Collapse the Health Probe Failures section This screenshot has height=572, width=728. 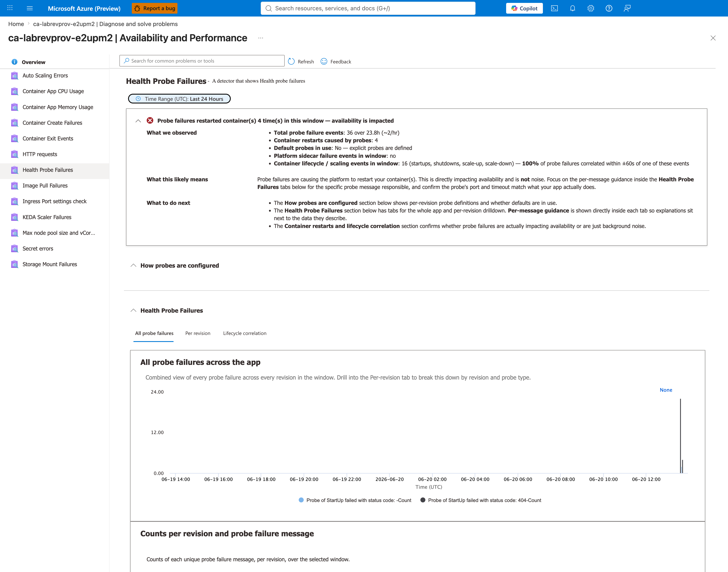pyautogui.click(x=133, y=310)
